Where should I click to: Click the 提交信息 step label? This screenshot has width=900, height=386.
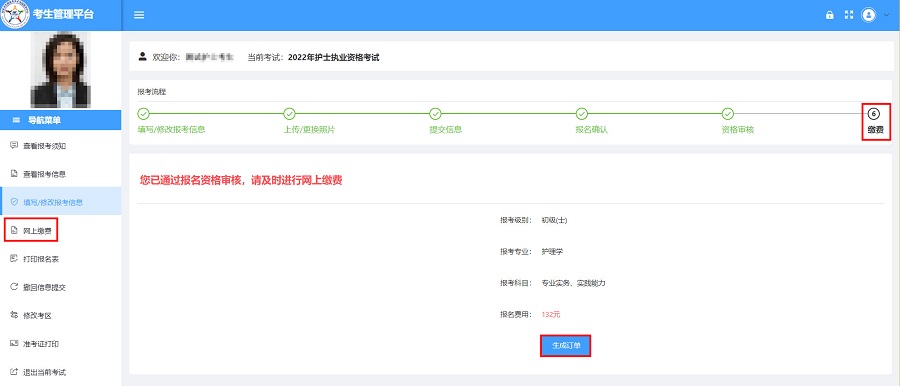pyautogui.click(x=446, y=130)
